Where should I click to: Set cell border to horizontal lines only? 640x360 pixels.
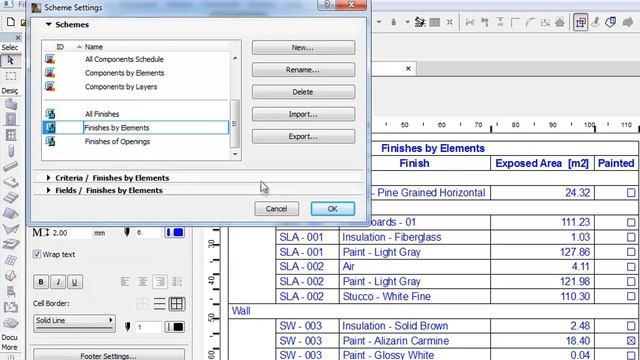159,304
